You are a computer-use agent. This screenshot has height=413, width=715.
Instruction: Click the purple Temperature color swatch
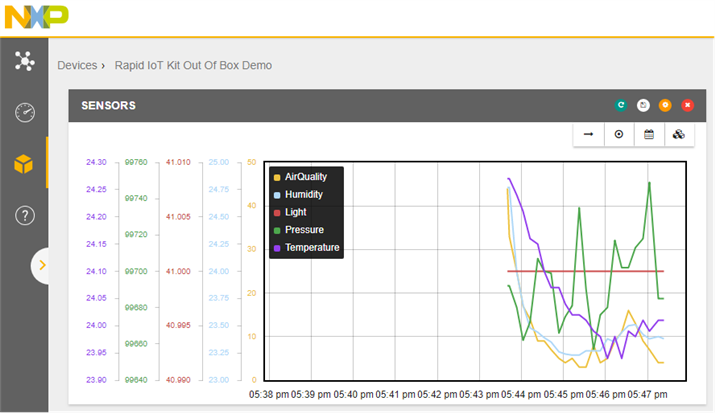point(277,248)
